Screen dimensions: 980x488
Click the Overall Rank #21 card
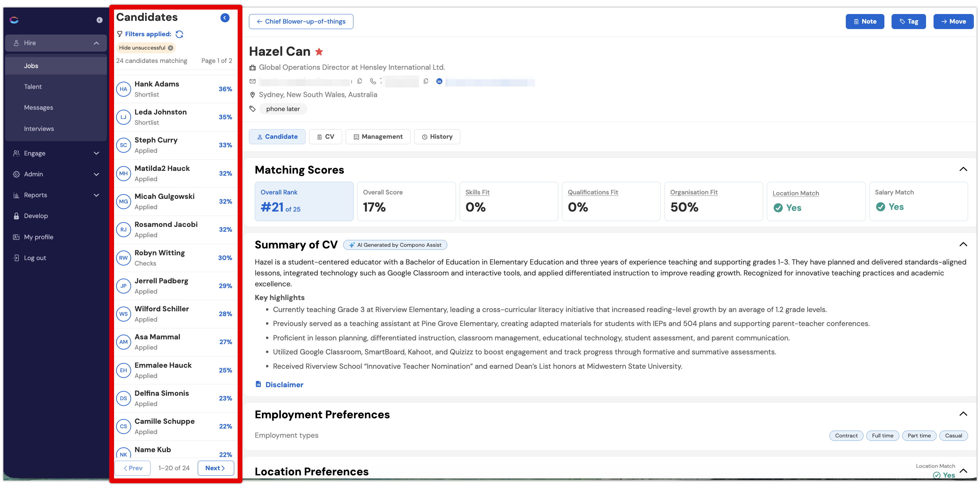point(304,201)
